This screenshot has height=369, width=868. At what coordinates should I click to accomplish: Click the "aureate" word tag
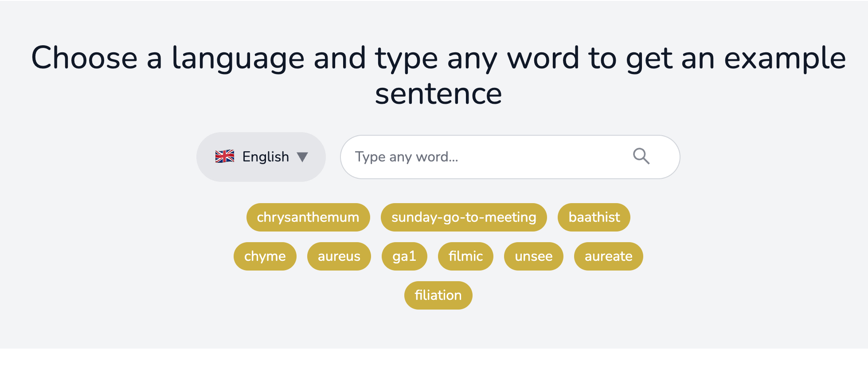coord(608,256)
